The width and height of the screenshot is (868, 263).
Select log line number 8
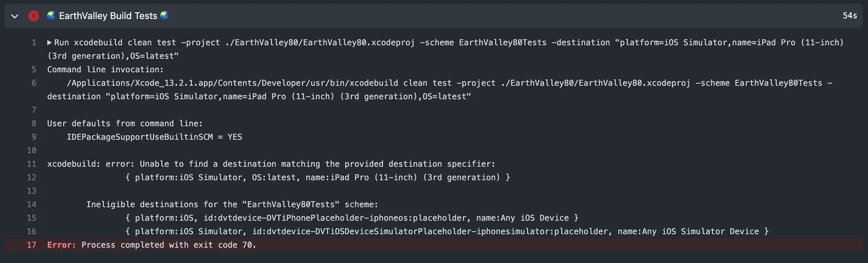(33, 123)
